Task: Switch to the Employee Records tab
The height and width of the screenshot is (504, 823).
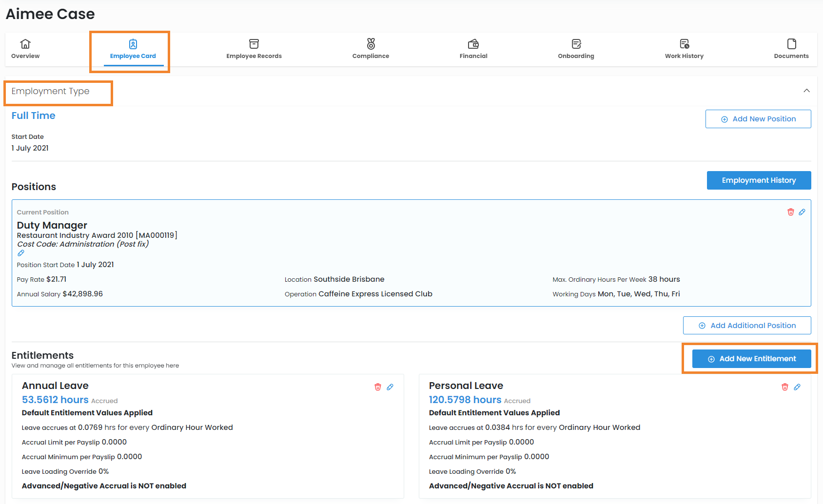Action: [x=254, y=49]
